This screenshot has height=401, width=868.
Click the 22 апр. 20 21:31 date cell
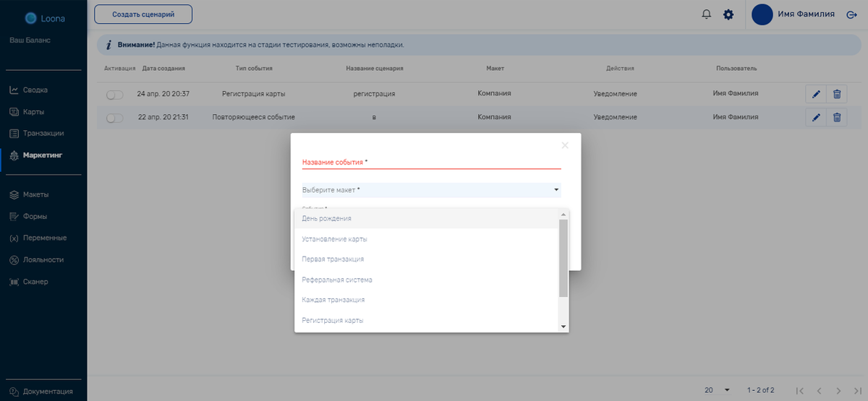tap(163, 117)
